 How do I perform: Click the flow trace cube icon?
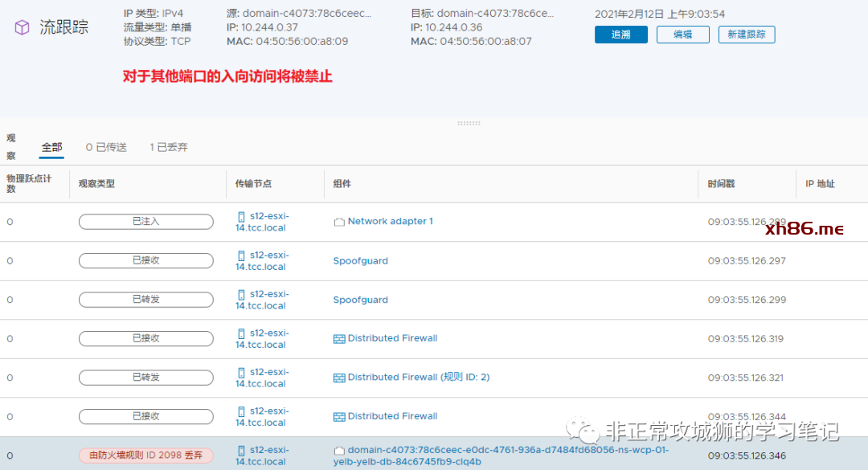(23, 27)
